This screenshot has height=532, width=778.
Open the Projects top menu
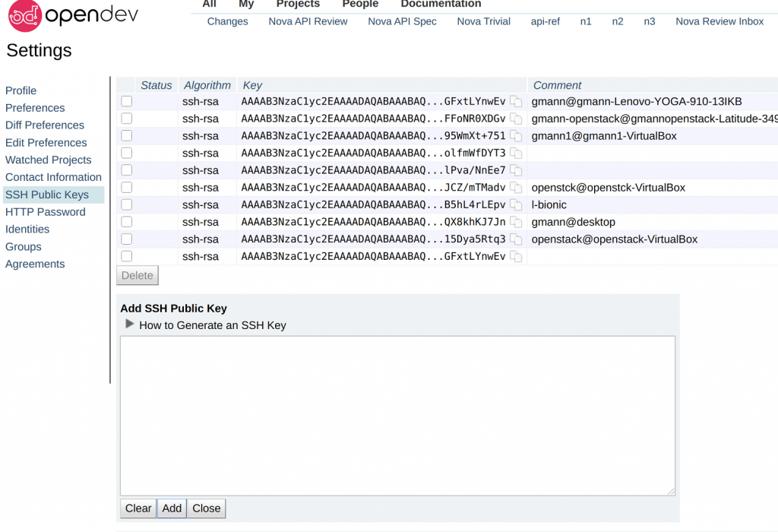click(x=298, y=5)
